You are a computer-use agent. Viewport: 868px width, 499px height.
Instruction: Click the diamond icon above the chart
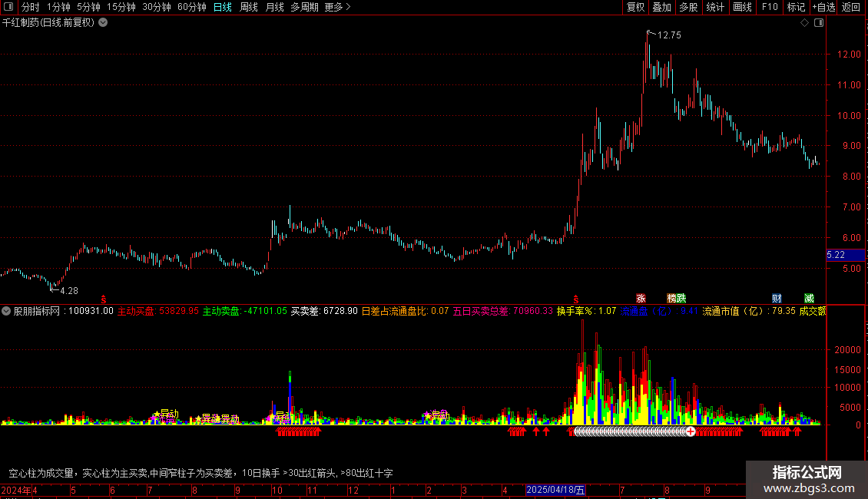805,23
